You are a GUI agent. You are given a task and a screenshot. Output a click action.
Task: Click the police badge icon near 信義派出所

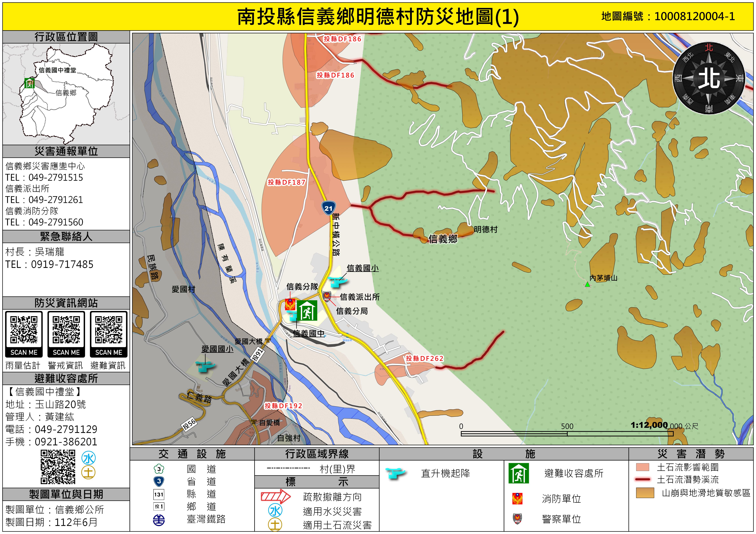(327, 296)
